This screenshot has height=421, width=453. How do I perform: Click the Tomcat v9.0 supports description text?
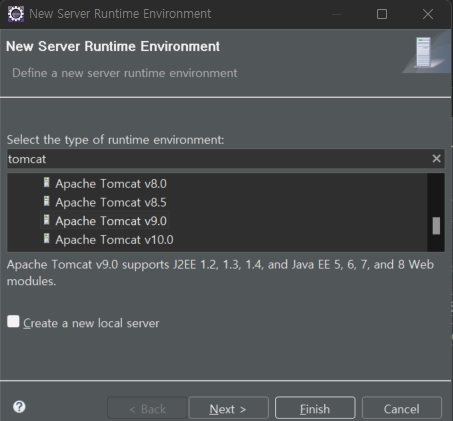tap(220, 273)
